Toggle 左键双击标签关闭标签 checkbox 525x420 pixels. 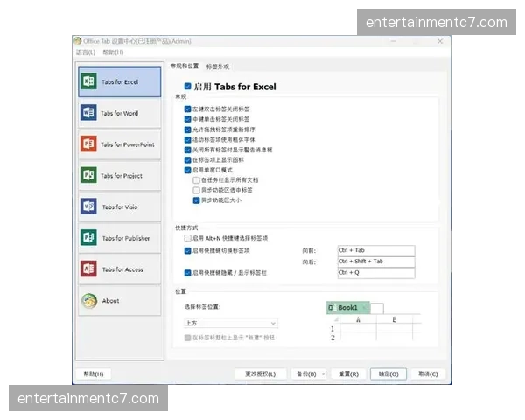[188, 108]
